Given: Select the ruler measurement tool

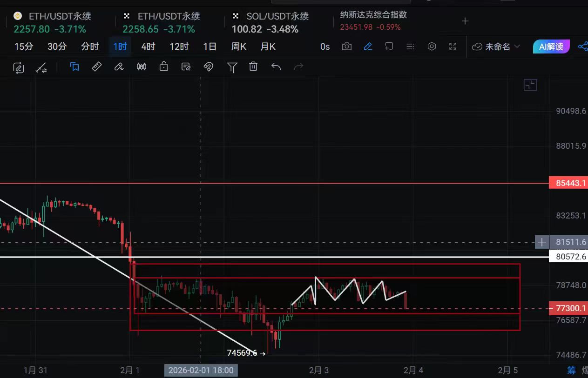Looking at the screenshot, I should click(96, 67).
